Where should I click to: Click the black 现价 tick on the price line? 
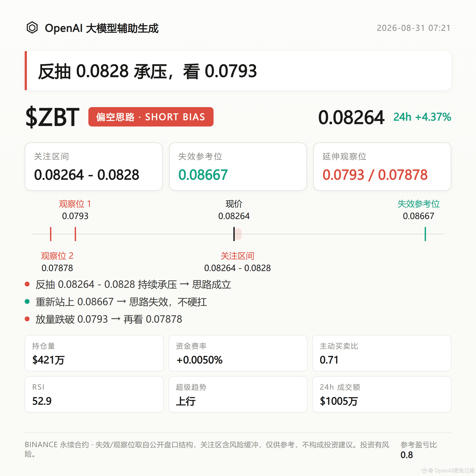(x=234, y=234)
